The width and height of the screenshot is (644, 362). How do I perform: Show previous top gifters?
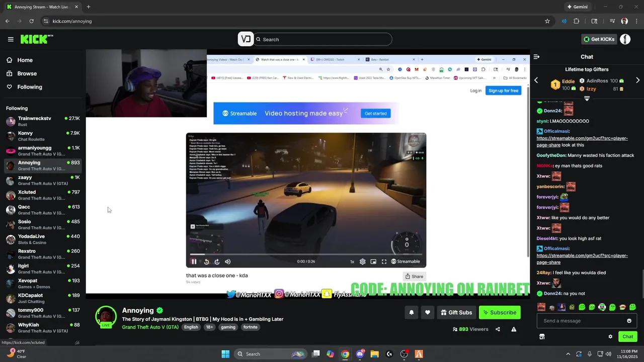pos(536,80)
